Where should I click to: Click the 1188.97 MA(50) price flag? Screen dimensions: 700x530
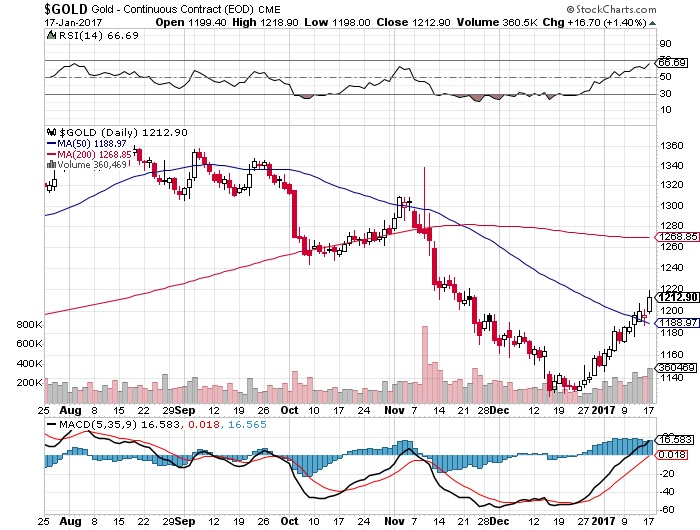[x=676, y=322]
